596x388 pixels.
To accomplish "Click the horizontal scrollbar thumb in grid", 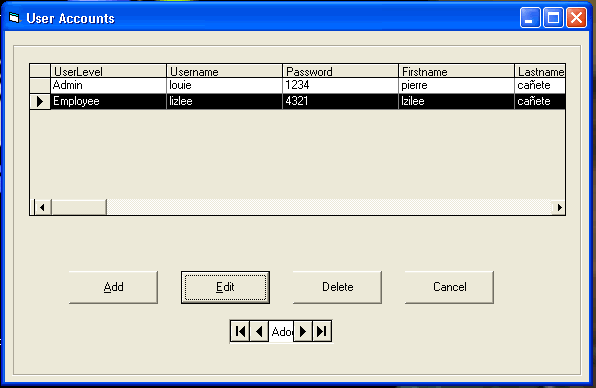I will (x=79, y=207).
